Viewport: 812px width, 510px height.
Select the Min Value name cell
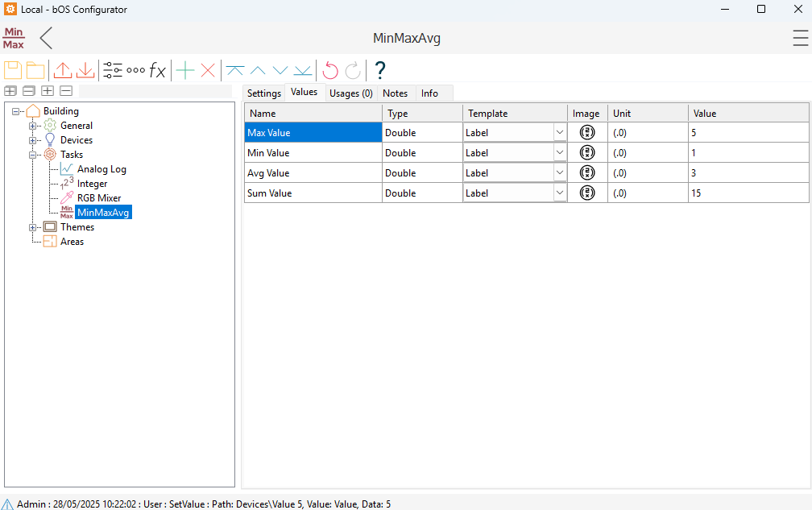[313, 153]
